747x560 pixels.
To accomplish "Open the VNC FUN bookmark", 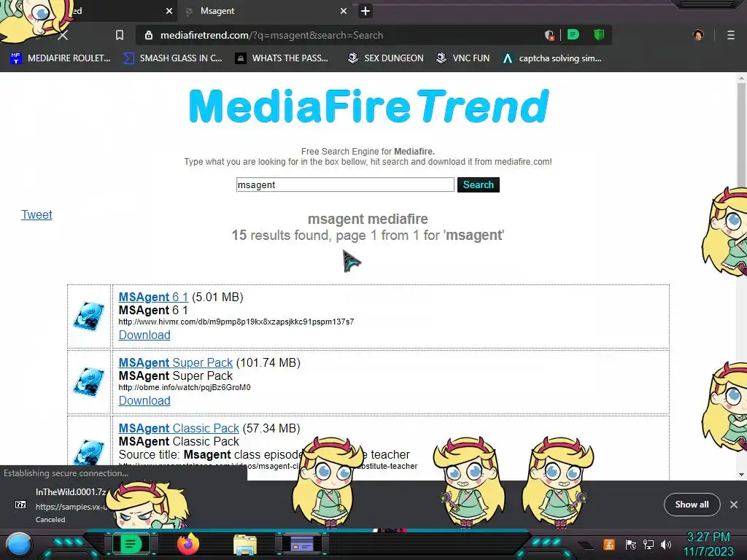I will 463,58.
